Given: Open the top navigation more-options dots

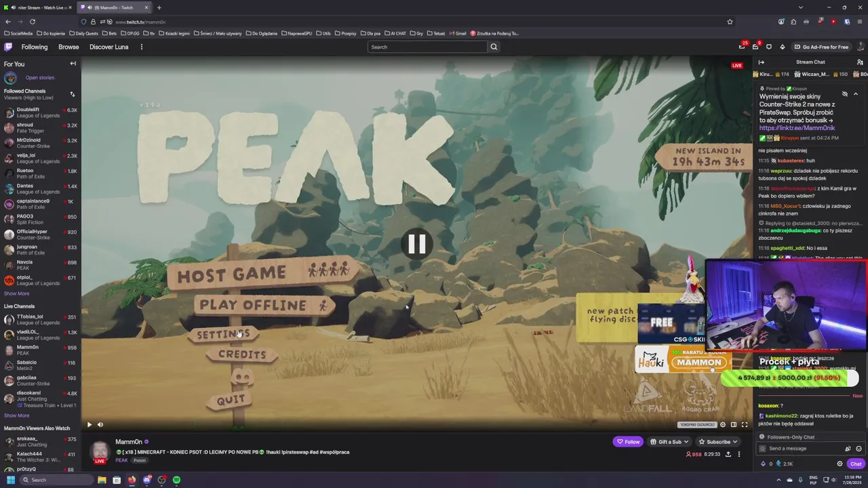Looking at the screenshot, I should click(142, 47).
